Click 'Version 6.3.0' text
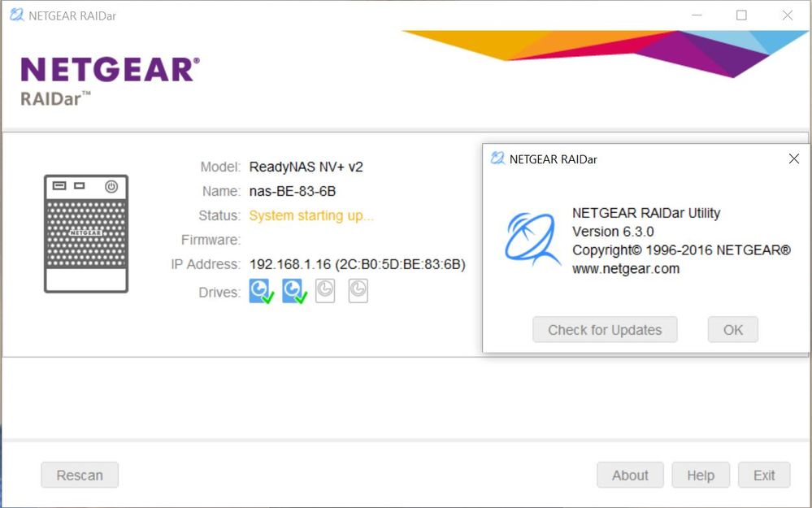This screenshot has height=508, width=812. click(x=613, y=232)
